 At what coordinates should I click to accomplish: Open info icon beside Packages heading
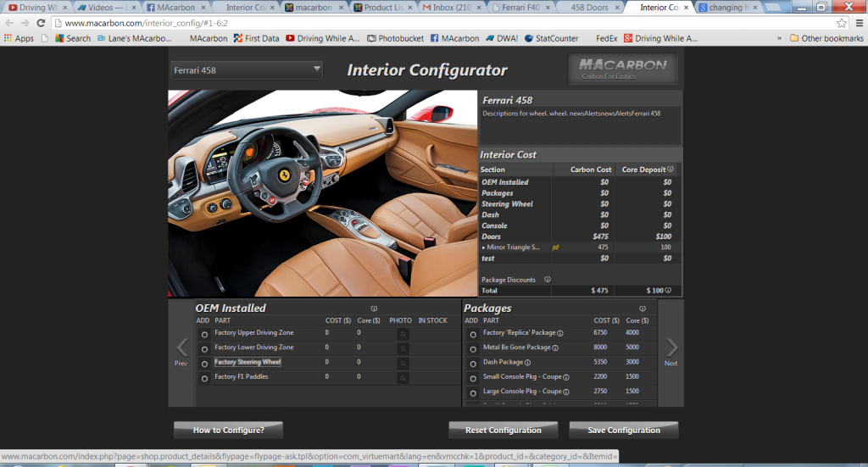[643, 309]
